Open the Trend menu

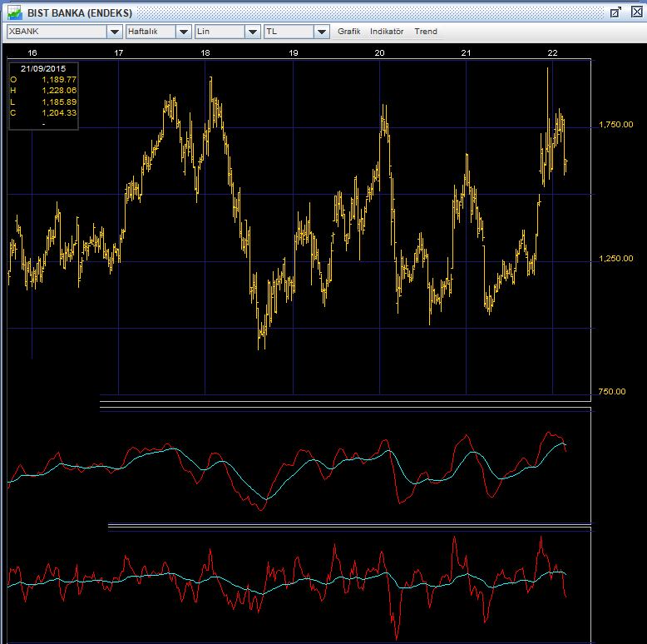(426, 32)
